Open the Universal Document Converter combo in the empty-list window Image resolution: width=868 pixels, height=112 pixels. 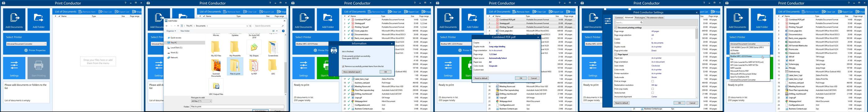(x=26, y=44)
